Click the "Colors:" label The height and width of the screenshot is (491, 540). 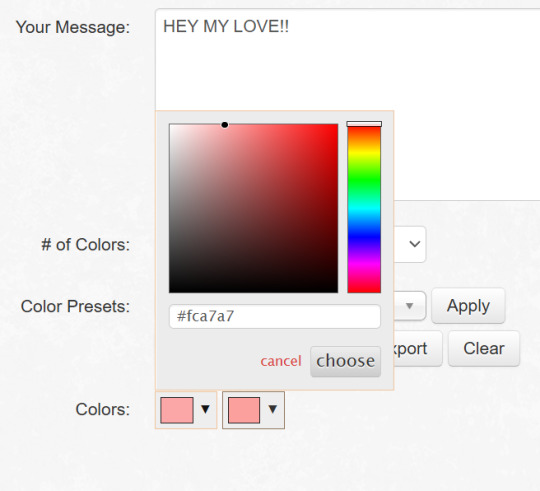tap(103, 409)
